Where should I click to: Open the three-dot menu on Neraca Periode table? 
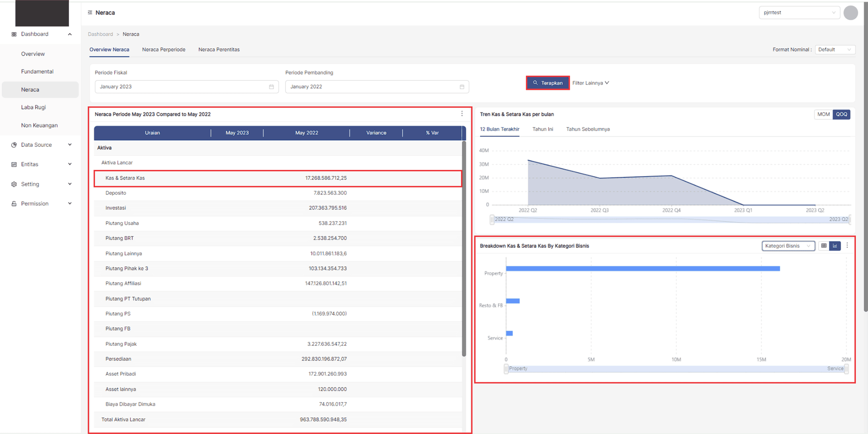[x=462, y=114]
